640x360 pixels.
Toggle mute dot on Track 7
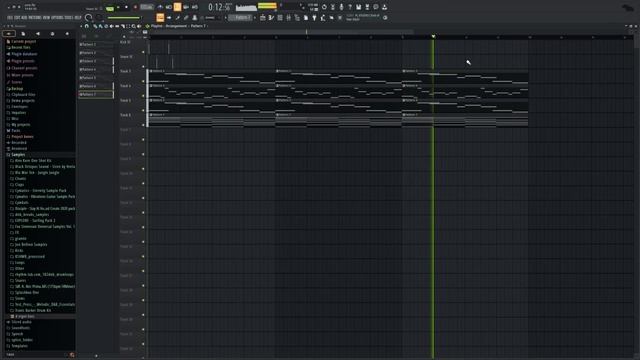tap(143, 140)
